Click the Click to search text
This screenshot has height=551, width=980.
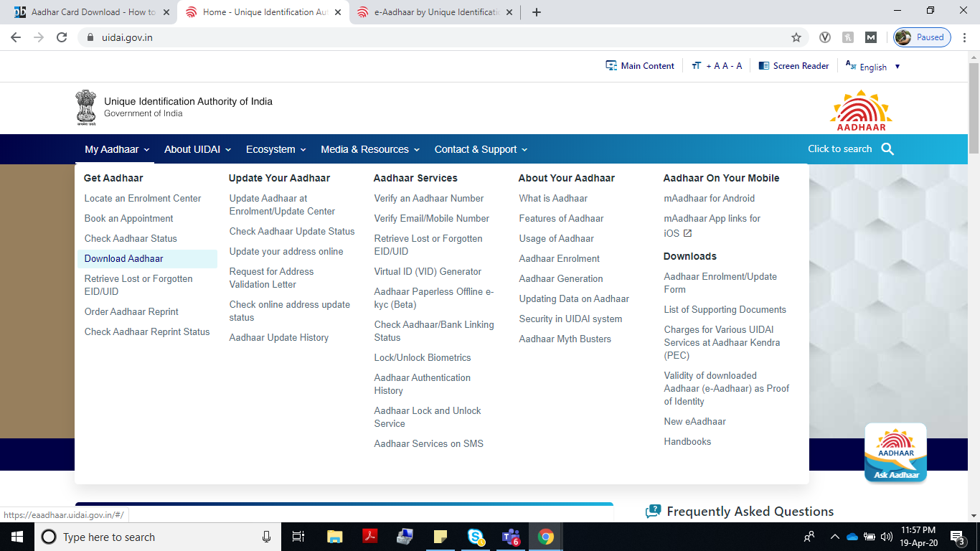(x=839, y=149)
